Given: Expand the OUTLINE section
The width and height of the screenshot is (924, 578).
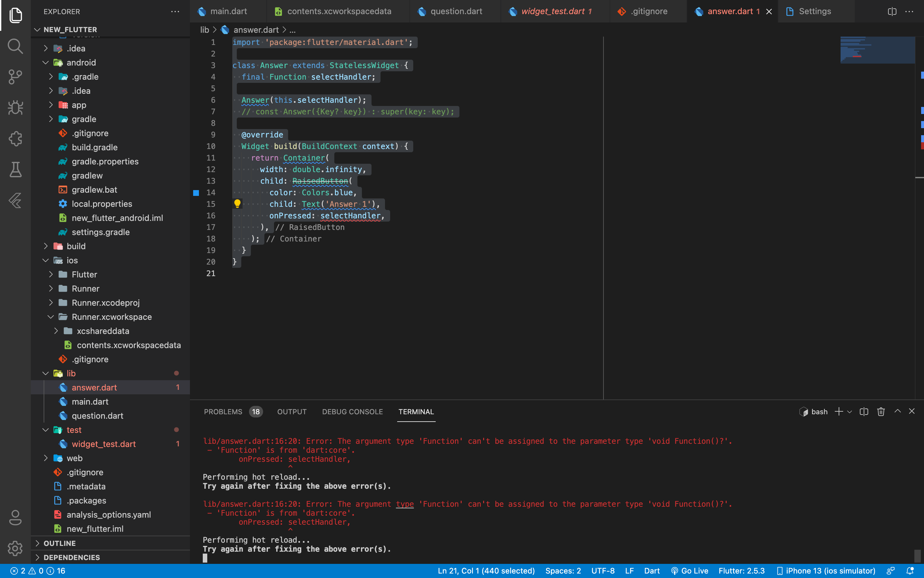Looking at the screenshot, I should point(110,543).
